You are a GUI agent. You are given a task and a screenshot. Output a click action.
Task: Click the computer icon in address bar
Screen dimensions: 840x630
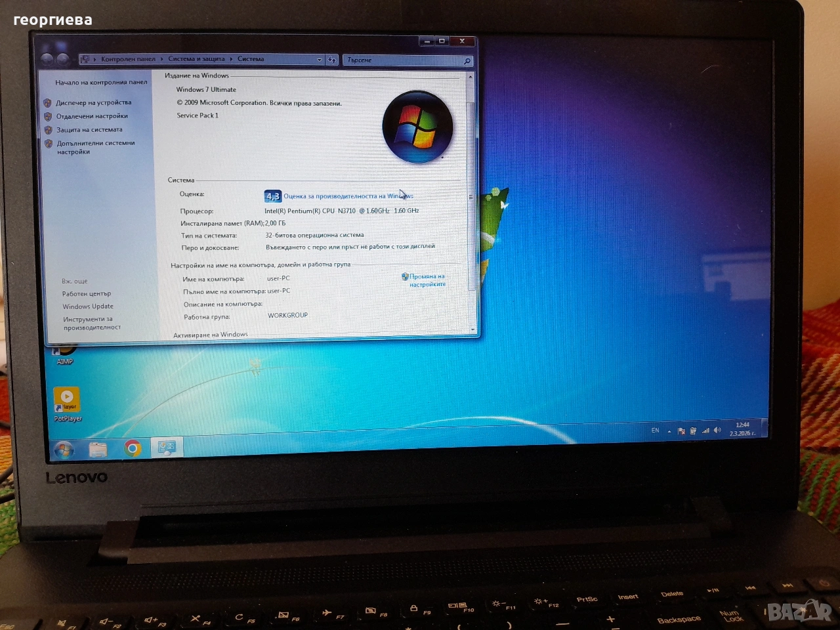(x=85, y=59)
